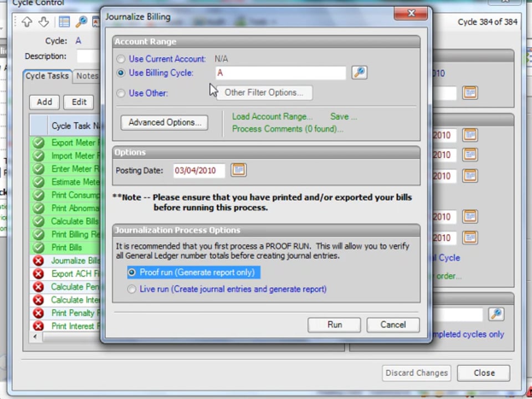Image resolution: width=532 pixels, height=399 pixels.
Task: Click the left scroll arrow of task list
Action: pyautogui.click(x=35, y=337)
